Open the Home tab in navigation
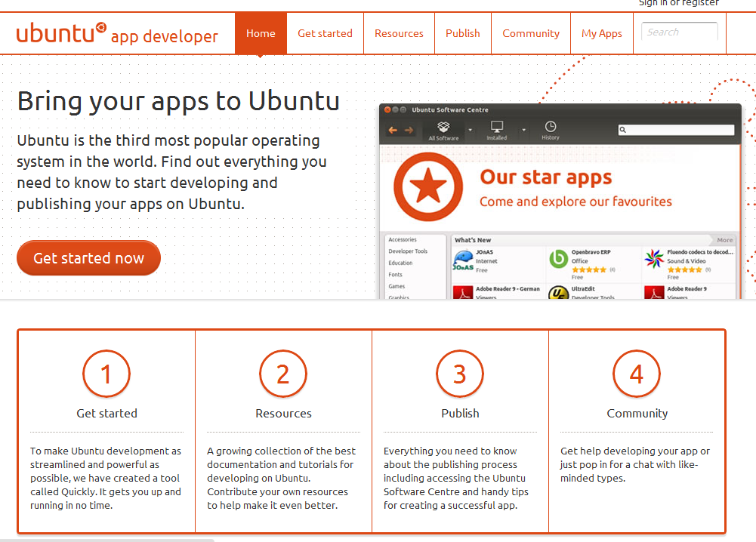Viewport: 756px width, 542px height. [x=261, y=33]
